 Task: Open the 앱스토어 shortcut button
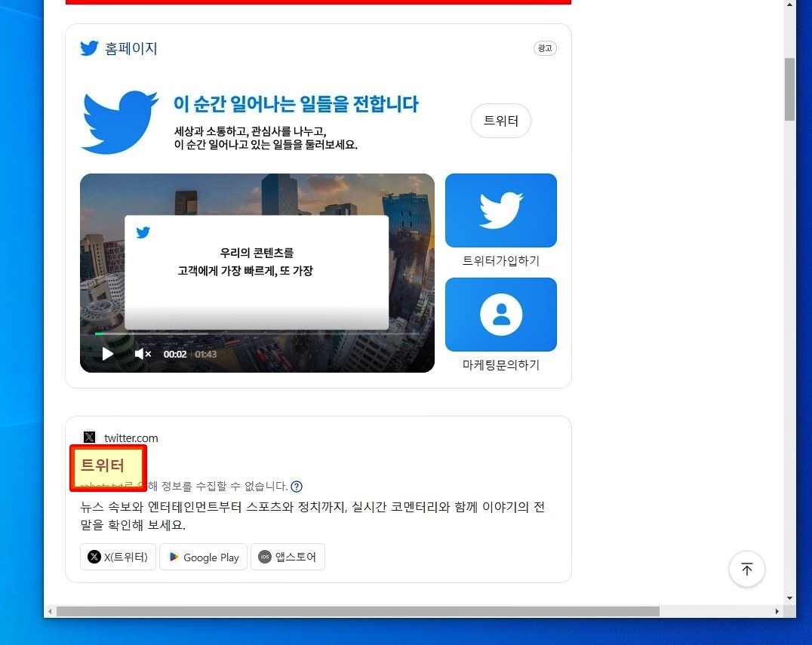point(288,557)
